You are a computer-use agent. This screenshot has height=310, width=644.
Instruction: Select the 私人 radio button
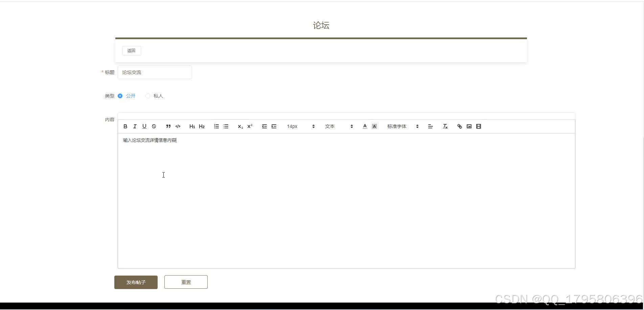click(148, 96)
